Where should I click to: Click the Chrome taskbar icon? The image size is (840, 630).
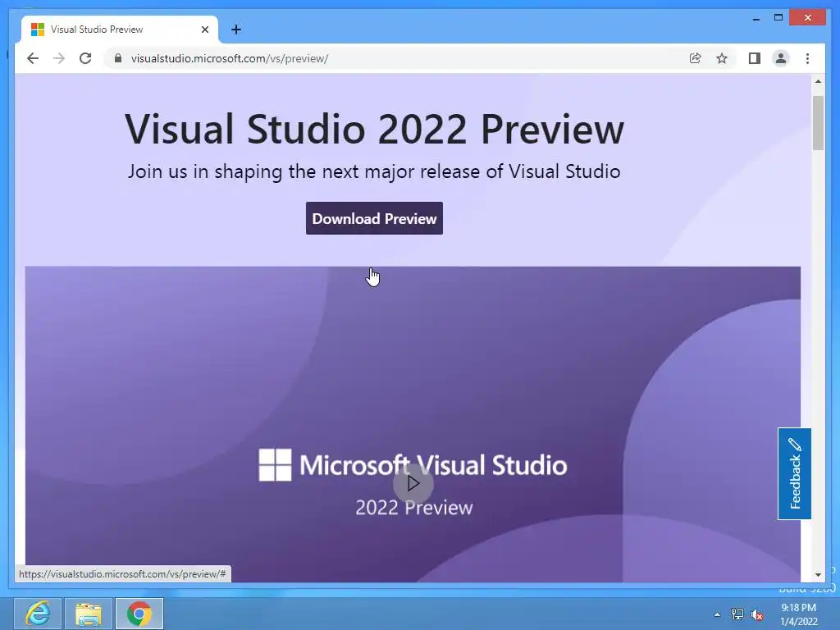pyautogui.click(x=139, y=614)
